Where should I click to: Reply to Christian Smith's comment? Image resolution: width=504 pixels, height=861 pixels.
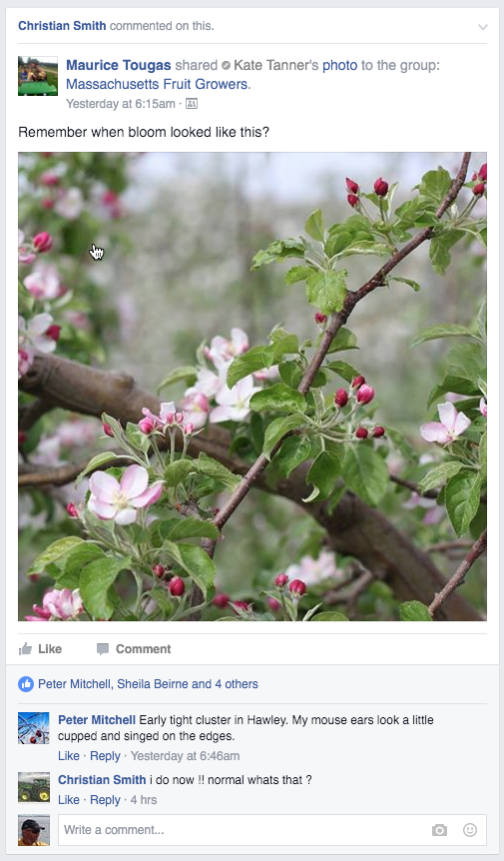point(105,800)
